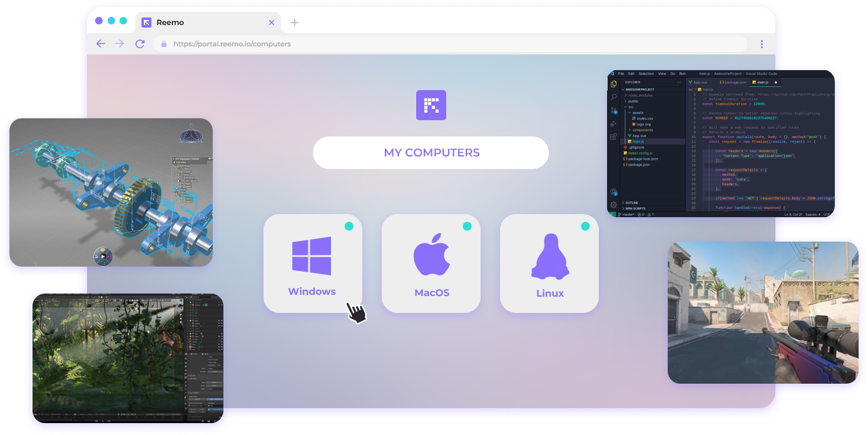Open the Selection menu in VS Code
868x435 pixels.
pyautogui.click(x=646, y=74)
